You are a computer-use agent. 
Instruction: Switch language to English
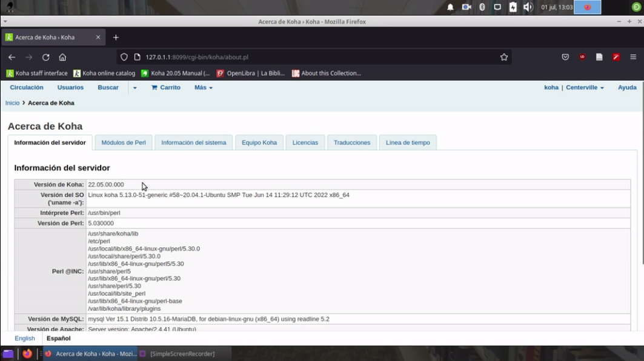[x=25, y=339]
